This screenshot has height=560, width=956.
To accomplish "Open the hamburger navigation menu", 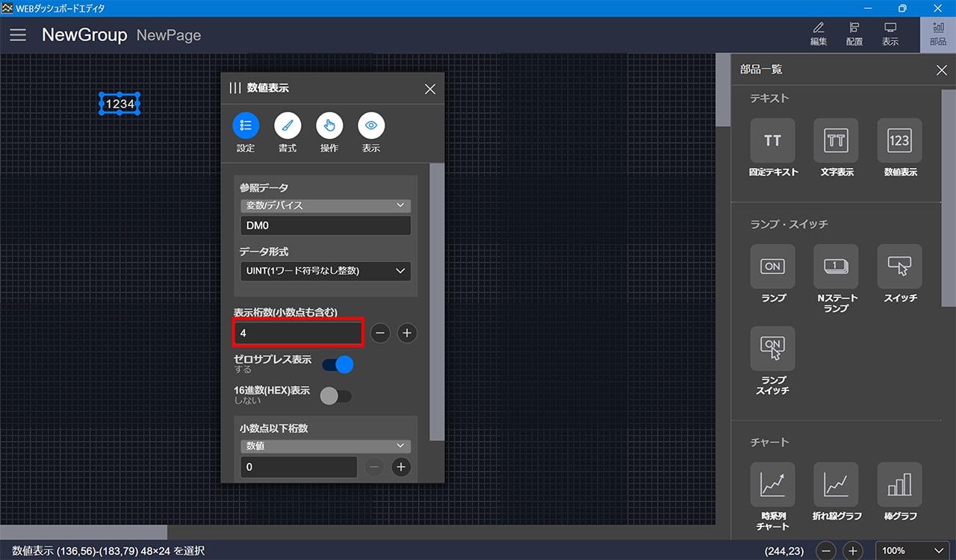I will [18, 35].
